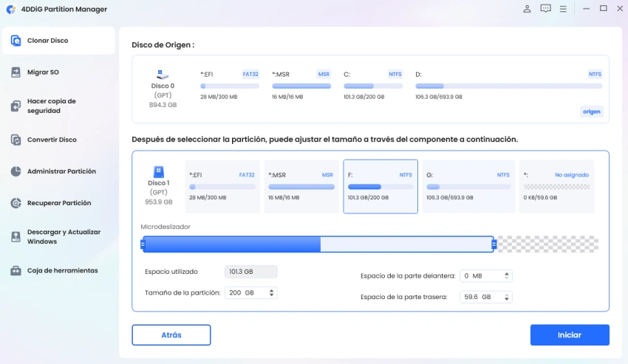Select the No asignado partition card
This screenshot has width=628, height=364.
click(x=557, y=186)
